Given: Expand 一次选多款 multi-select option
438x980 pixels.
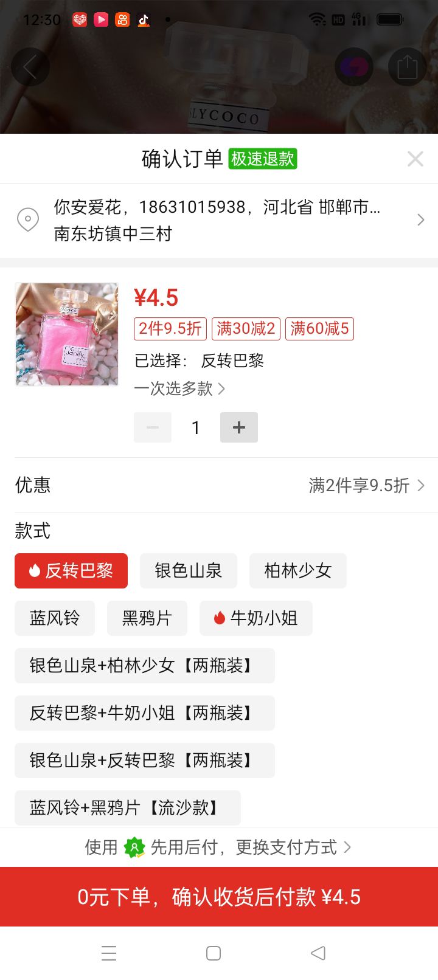Looking at the screenshot, I should point(179,388).
